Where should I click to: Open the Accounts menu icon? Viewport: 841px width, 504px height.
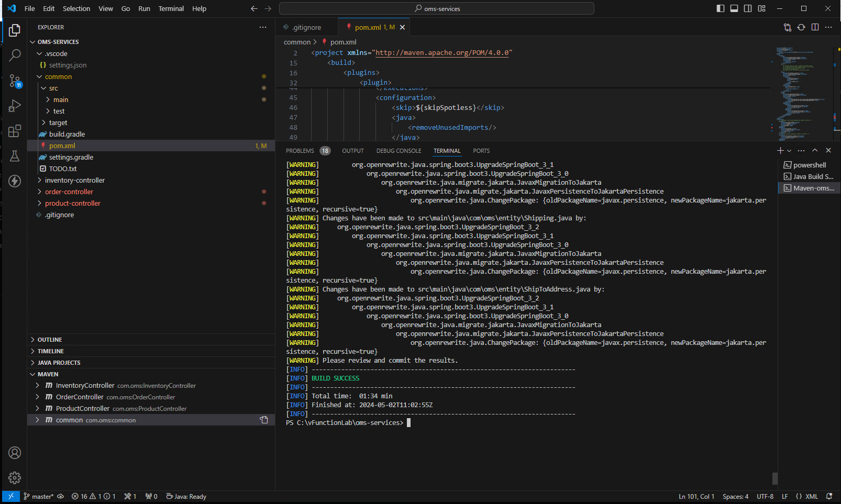point(15,453)
